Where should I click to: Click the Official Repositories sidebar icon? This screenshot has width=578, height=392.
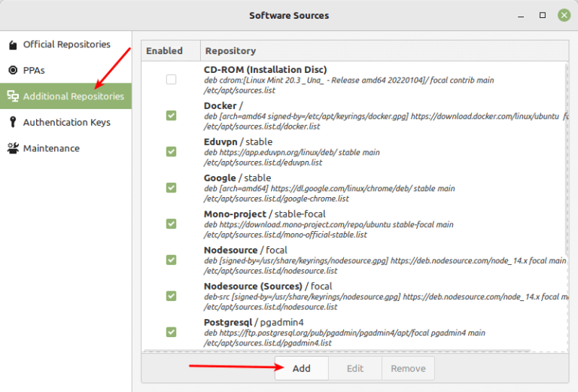point(13,45)
